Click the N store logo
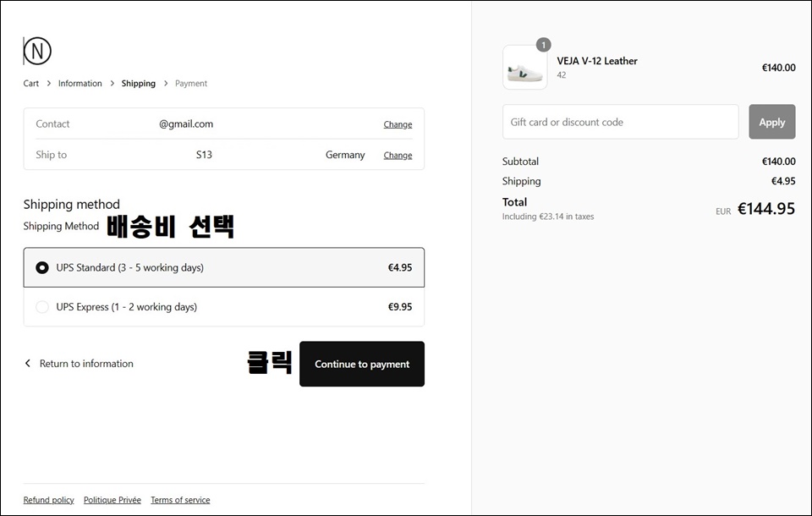 click(x=37, y=51)
